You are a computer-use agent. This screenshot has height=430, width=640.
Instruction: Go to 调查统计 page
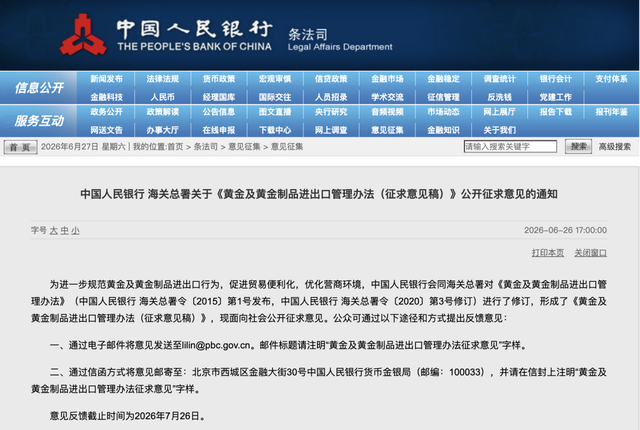pyautogui.click(x=500, y=79)
